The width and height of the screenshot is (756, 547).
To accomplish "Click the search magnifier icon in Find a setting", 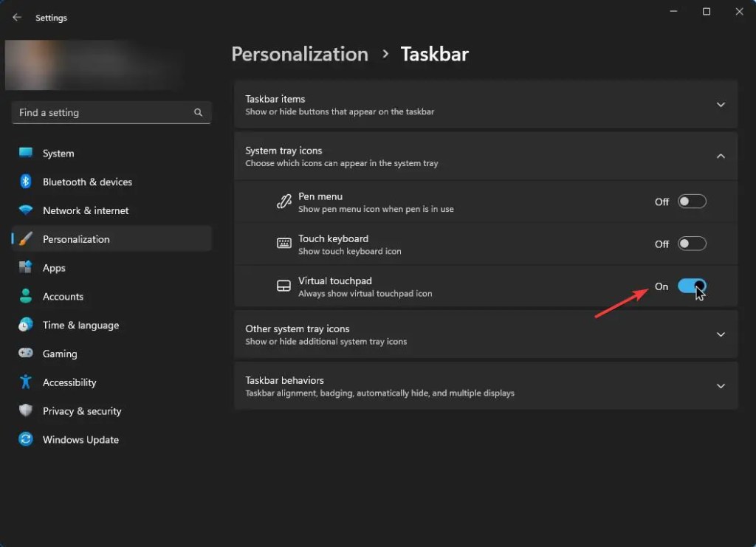I will tap(198, 112).
